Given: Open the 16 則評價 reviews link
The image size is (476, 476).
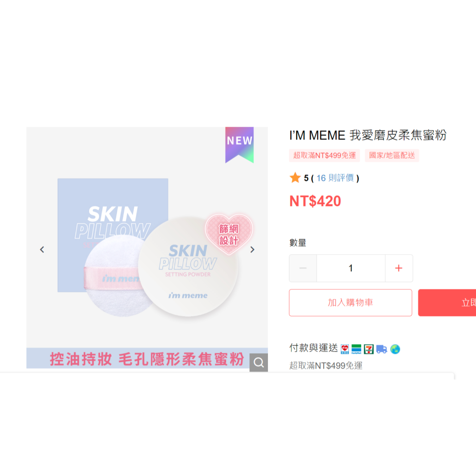Looking at the screenshot, I should 335,178.
